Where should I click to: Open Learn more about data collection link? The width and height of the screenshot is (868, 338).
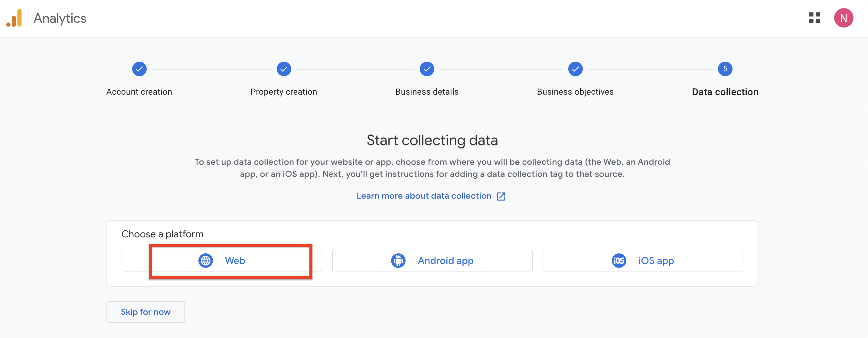pos(423,196)
